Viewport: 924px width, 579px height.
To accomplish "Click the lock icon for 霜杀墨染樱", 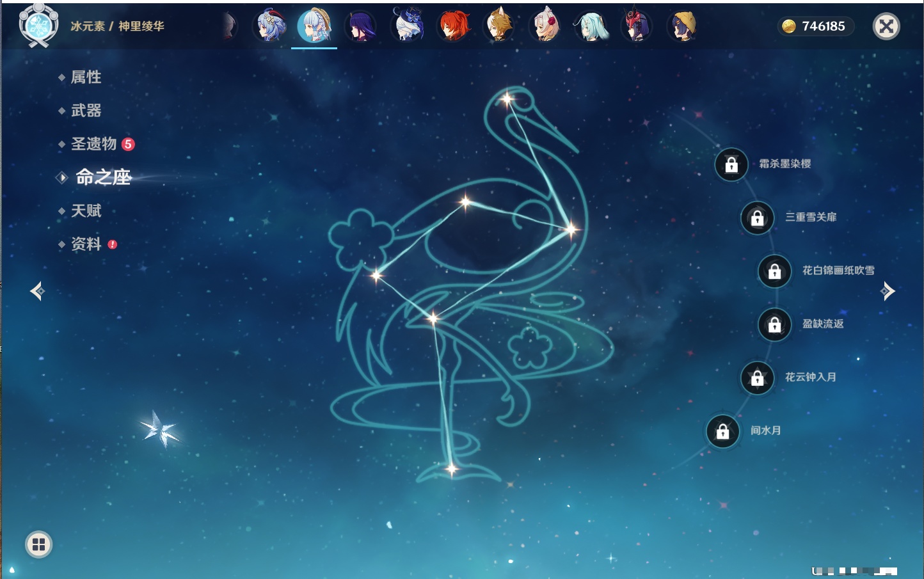I will coord(731,165).
